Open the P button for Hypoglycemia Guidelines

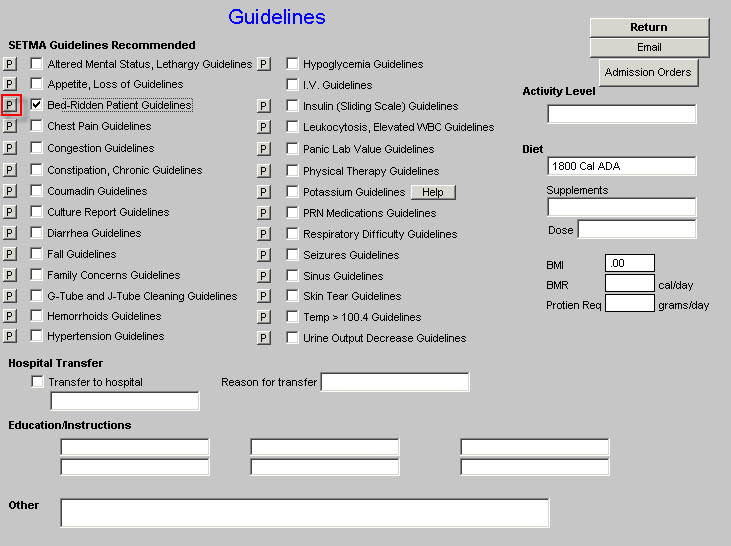click(263, 64)
